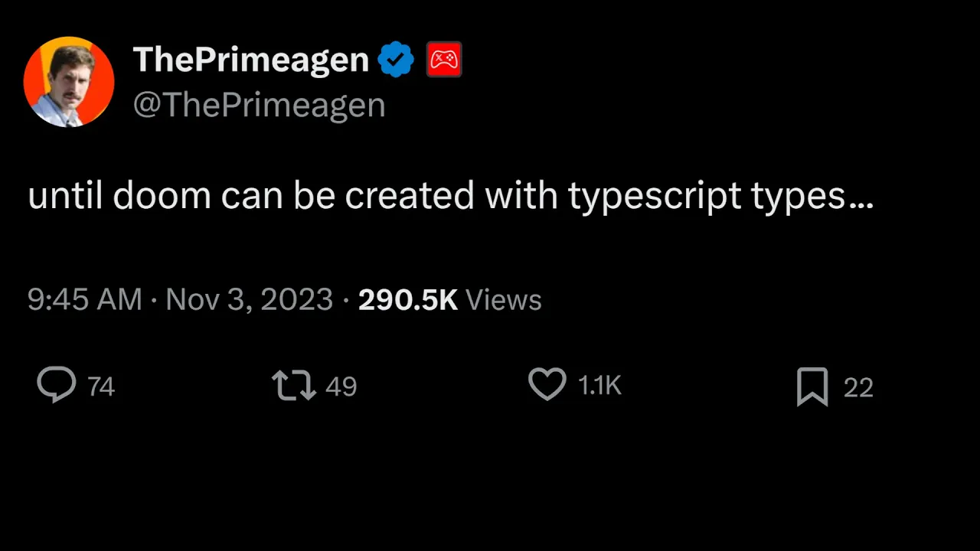The width and height of the screenshot is (980, 551).
Task: Click the reply speech bubble icon
Action: click(57, 385)
